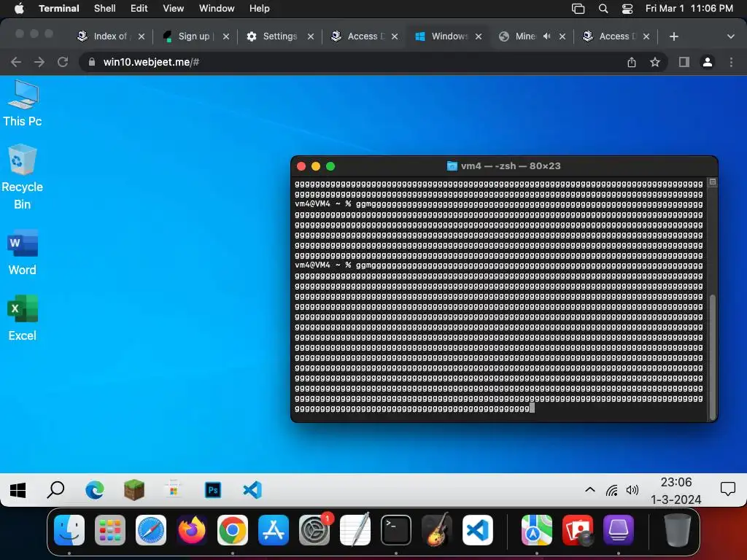This screenshot has width=747, height=560.
Task: Open TextEdit in the Dock
Action: 355,530
